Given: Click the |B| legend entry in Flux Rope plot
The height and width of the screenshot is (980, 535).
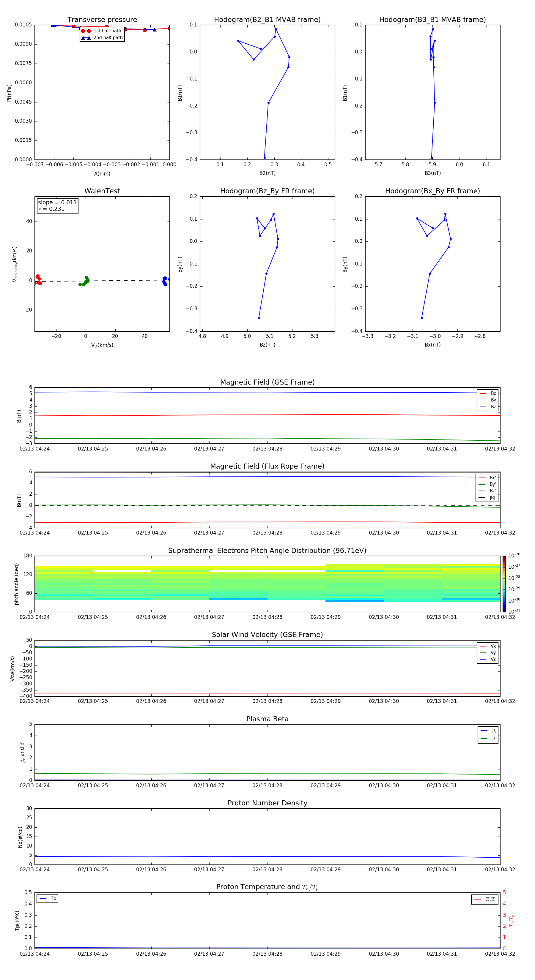Looking at the screenshot, I should [487, 498].
